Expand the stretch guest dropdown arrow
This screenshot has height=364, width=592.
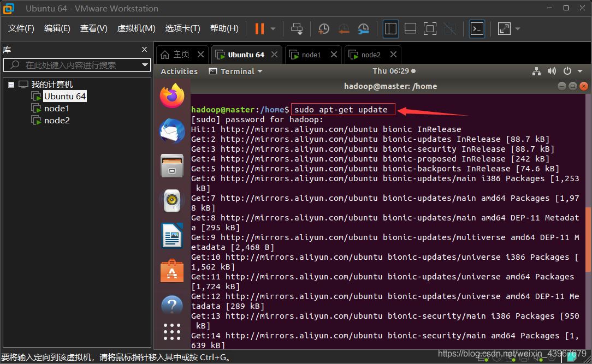(x=518, y=28)
